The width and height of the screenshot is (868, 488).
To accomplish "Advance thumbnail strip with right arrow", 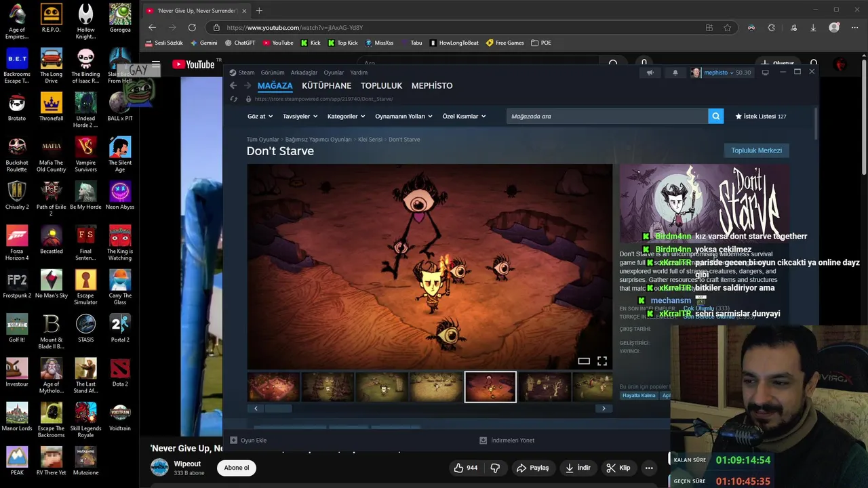I will (x=604, y=408).
